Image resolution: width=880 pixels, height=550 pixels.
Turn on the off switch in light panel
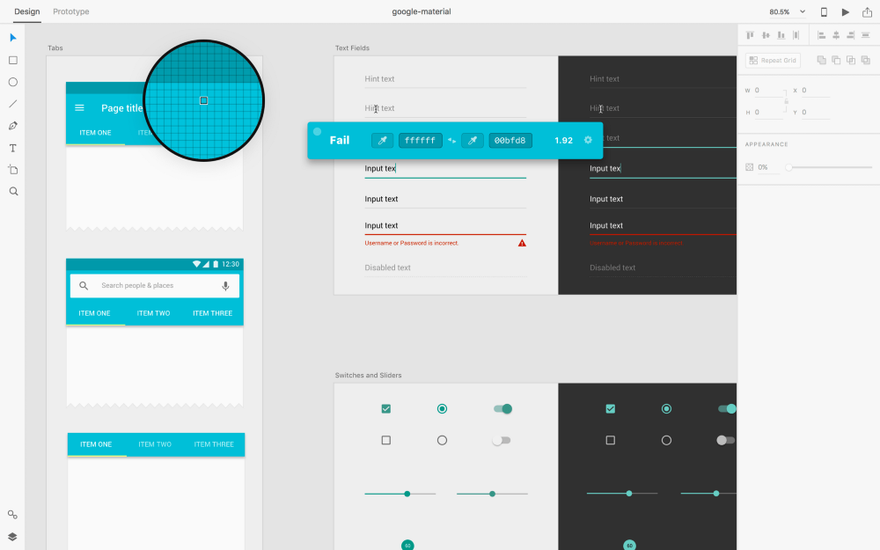501,441
